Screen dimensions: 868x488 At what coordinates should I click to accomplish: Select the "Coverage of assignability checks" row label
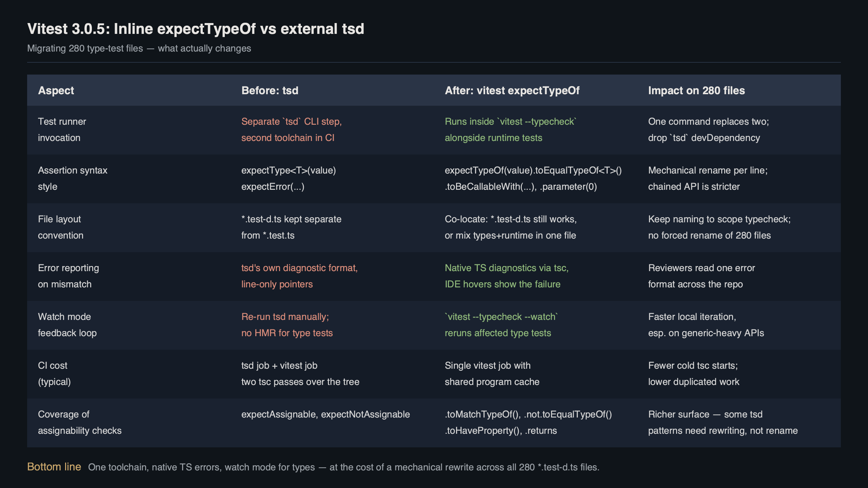[80, 422]
